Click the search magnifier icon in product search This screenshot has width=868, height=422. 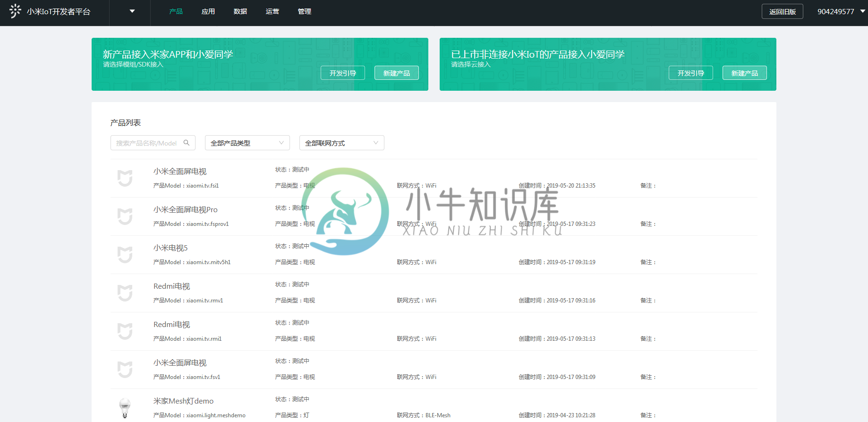pos(187,143)
